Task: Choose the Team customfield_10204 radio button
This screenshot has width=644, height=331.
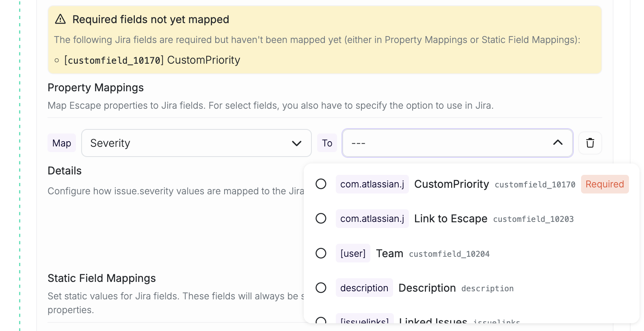Action: point(321,253)
